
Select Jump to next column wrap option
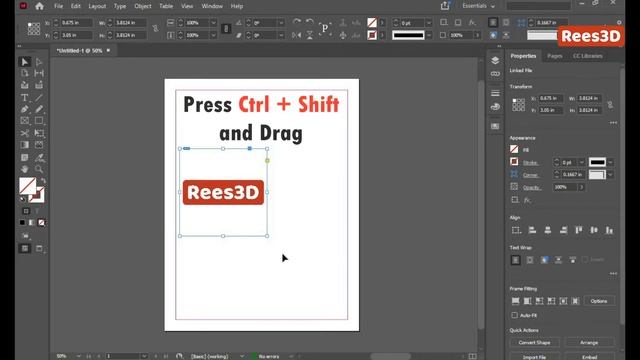(x=573, y=260)
